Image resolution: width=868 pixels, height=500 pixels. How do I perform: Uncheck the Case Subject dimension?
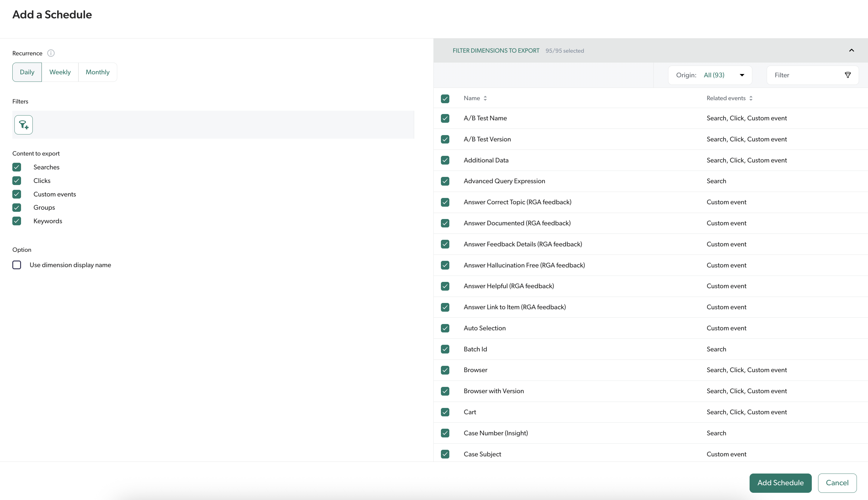[445, 454]
